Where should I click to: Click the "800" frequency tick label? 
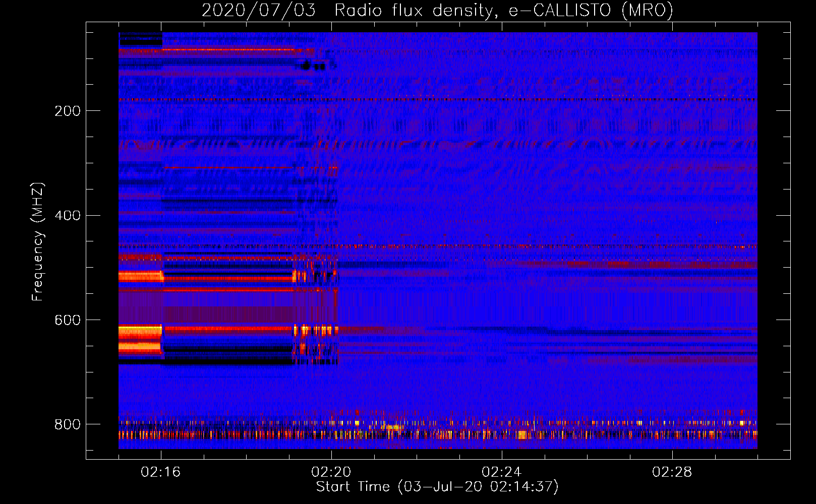[68, 424]
